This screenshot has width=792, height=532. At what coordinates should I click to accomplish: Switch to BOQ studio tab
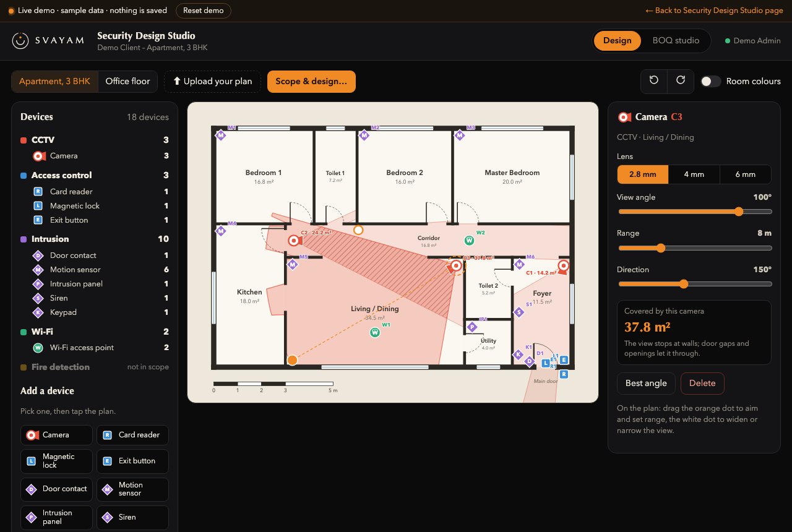click(676, 41)
